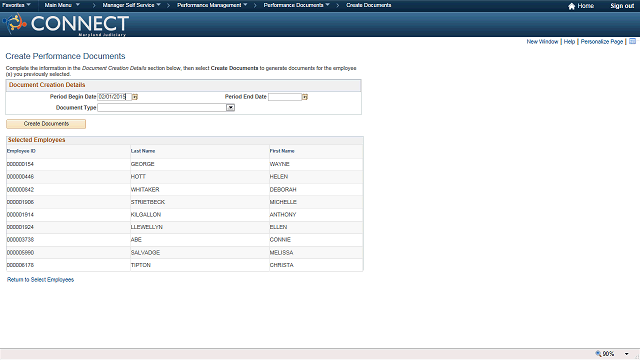
Task: Focus the Period End Date field
Action: tap(284, 97)
